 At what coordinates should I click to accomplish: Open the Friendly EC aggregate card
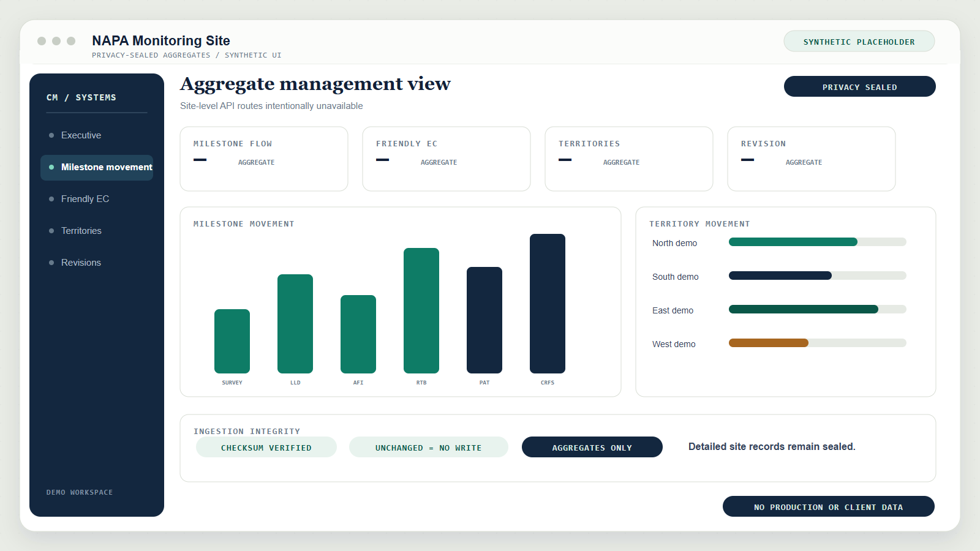(x=447, y=159)
